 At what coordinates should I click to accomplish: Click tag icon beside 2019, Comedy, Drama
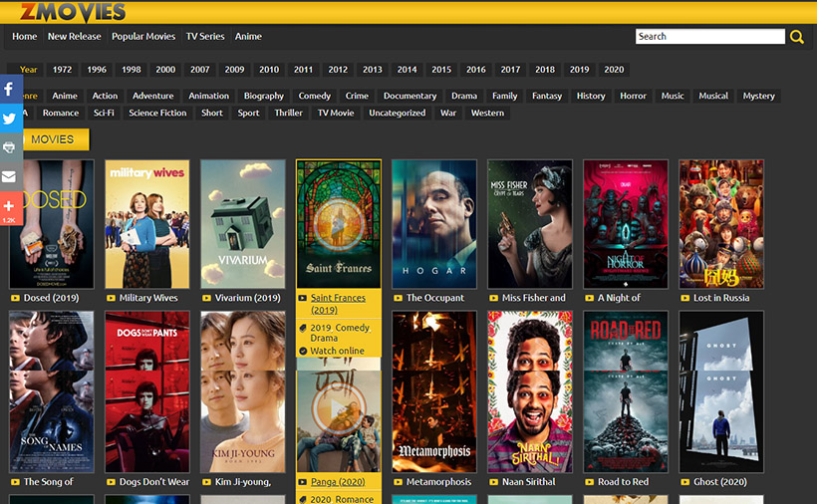click(303, 328)
